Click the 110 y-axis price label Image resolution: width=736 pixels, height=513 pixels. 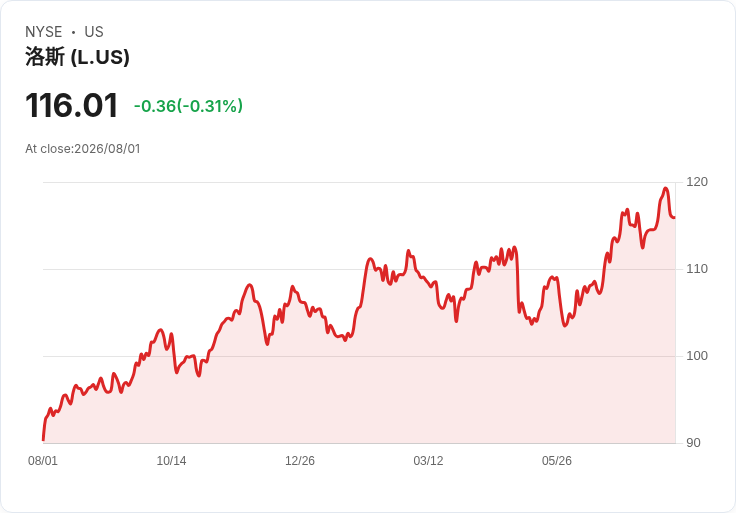(697, 269)
